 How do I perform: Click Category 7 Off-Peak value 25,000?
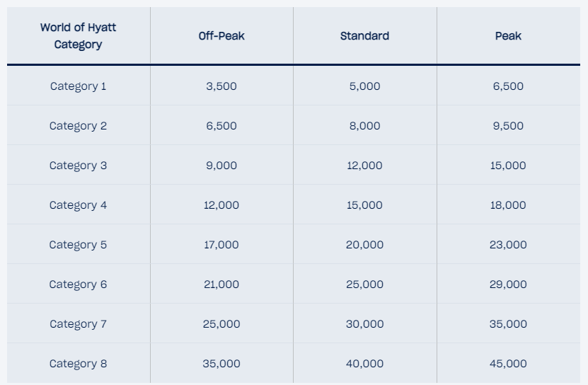221,324
